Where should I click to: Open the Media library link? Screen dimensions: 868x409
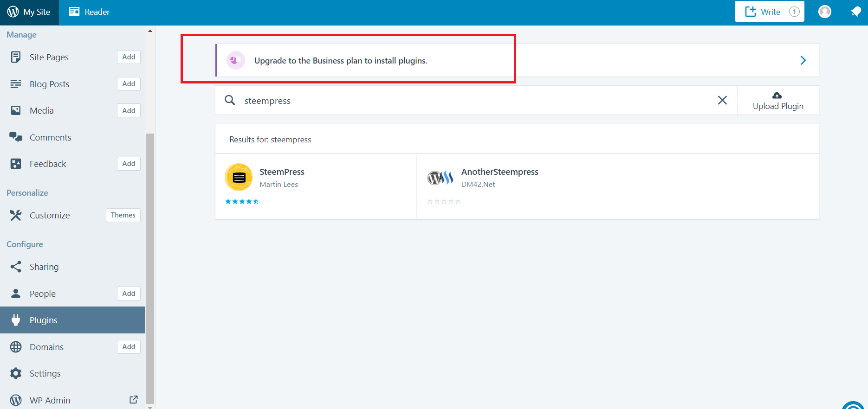41,110
